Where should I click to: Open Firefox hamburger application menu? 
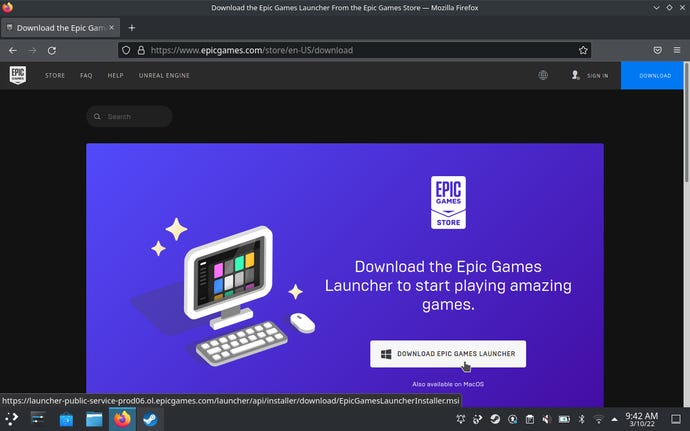point(677,50)
